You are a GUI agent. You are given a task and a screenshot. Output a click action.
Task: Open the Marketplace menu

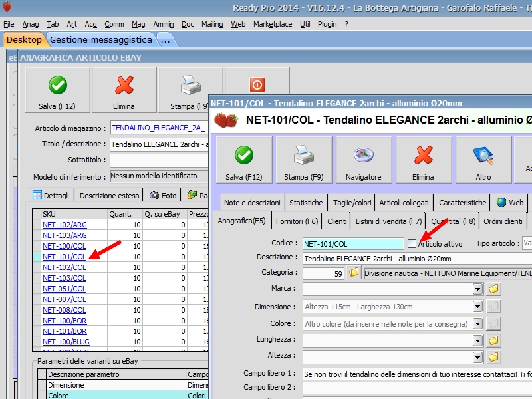273,24
